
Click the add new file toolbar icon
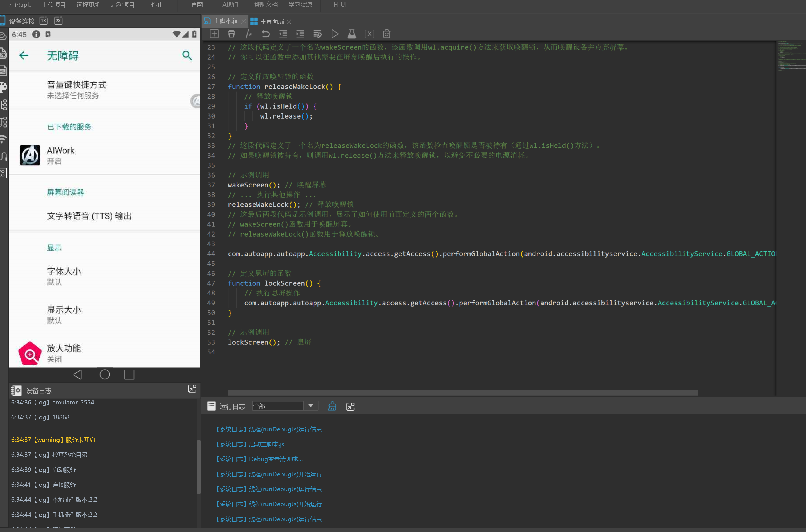(x=214, y=34)
